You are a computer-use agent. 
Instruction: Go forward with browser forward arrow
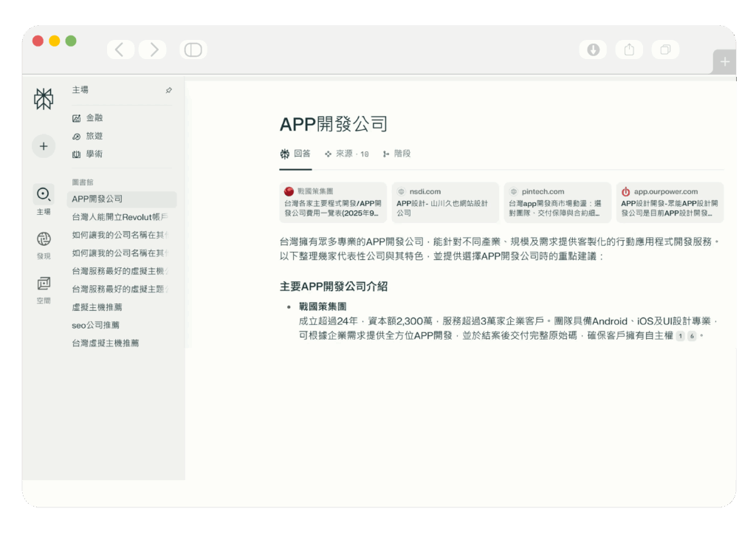pyautogui.click(x=153, y=49)
